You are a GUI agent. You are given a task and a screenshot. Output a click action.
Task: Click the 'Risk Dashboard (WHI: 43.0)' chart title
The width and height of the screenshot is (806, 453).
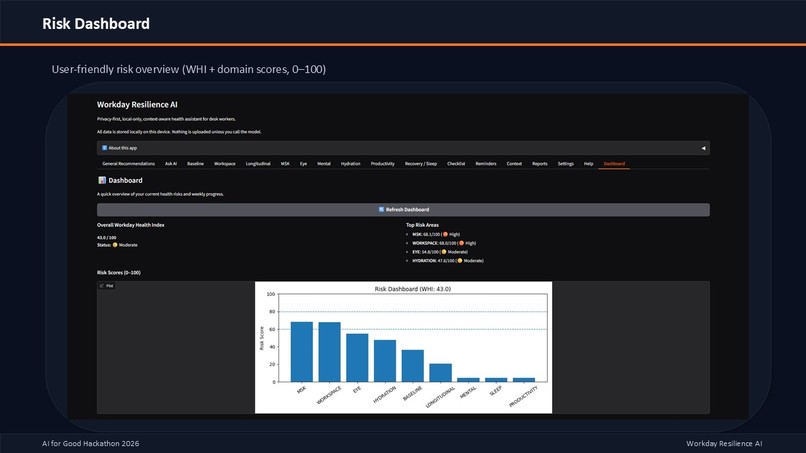coord(413,289)
